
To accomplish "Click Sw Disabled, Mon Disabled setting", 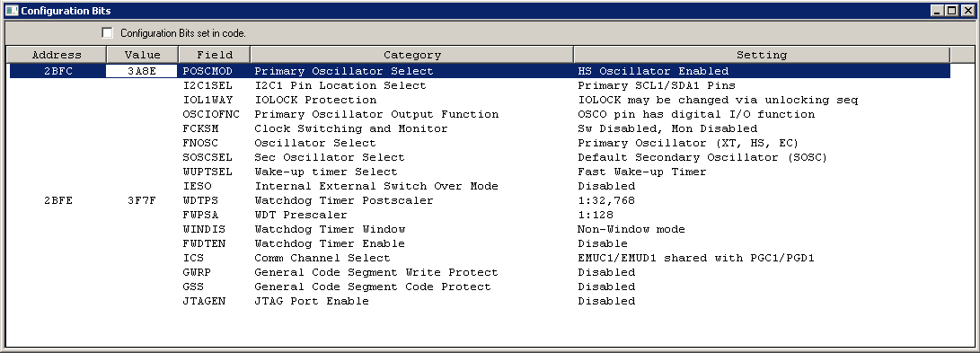I will click(667, 128).
